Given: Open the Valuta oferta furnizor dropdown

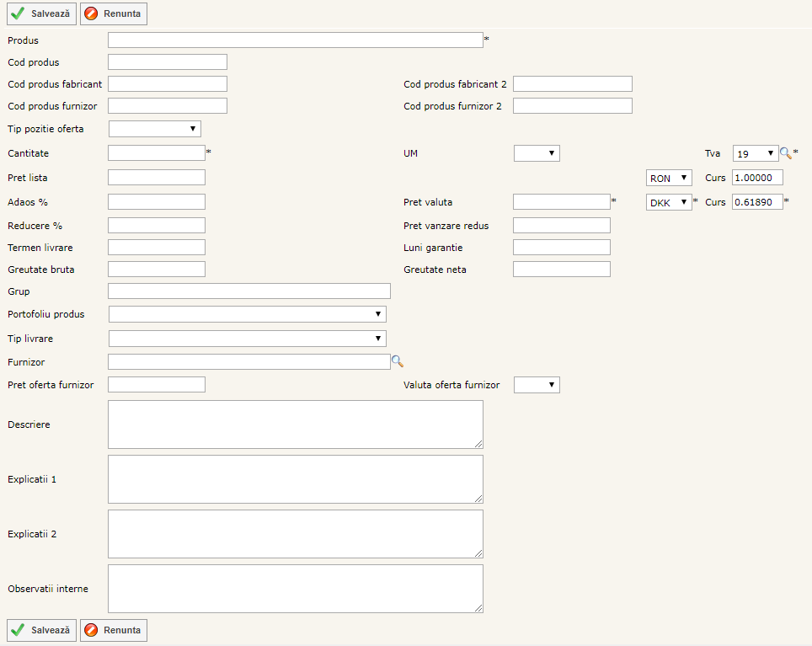Looking at the screenshot, I should (537, 385).
